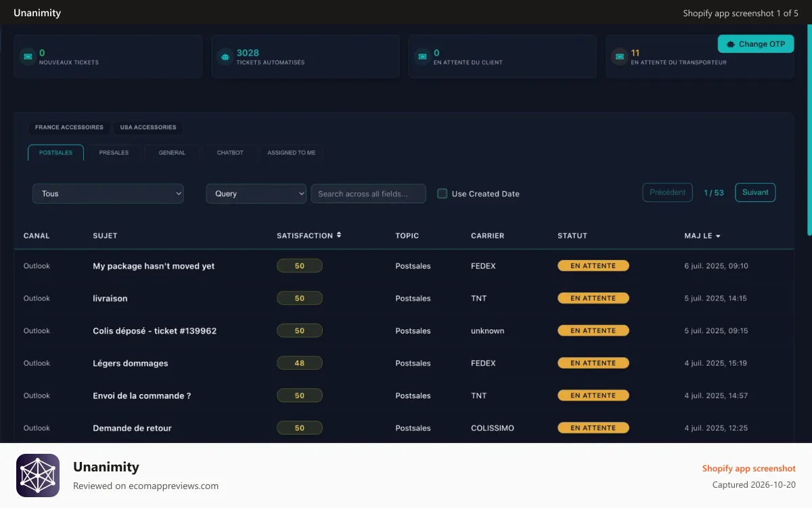Open ticket Envoi de la commande ?

[x=142, y=396]
